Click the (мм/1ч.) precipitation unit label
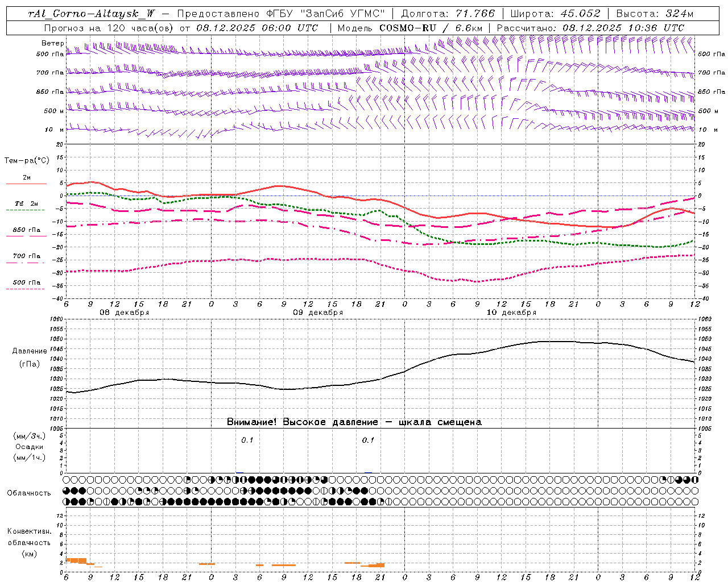728x582 pixels. point(29,458)
